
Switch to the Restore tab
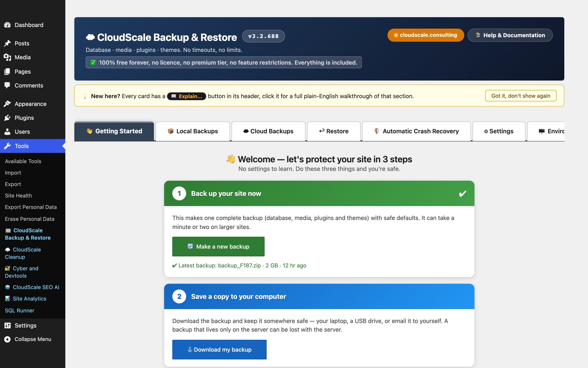pyautogui.click(x=334, y=131)
